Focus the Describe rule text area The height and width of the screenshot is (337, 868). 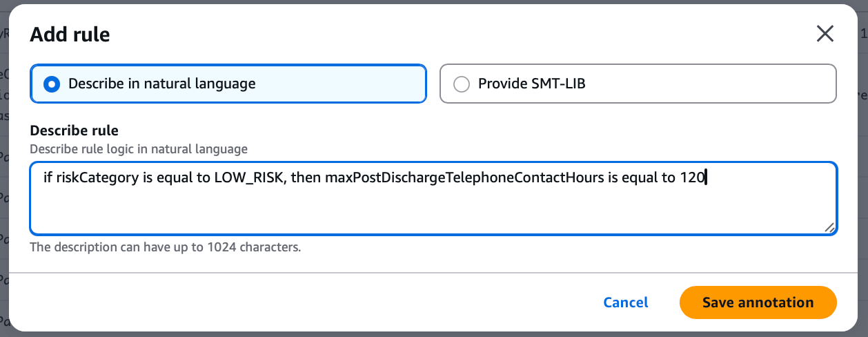point(433,207)
